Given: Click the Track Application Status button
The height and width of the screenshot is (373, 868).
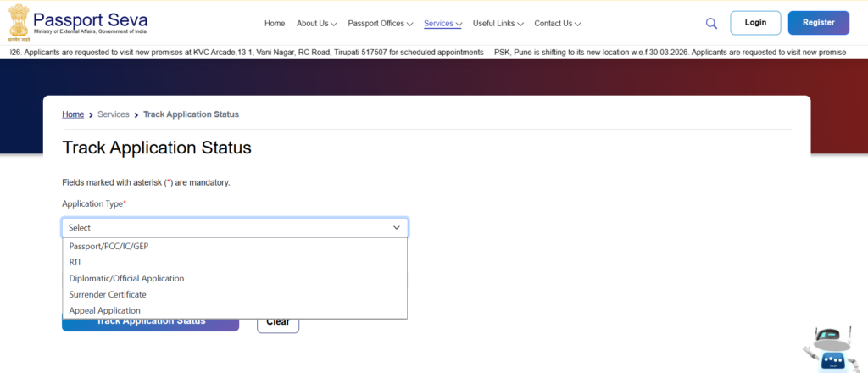Looking at the screenshot, I should tap(151, 325).
